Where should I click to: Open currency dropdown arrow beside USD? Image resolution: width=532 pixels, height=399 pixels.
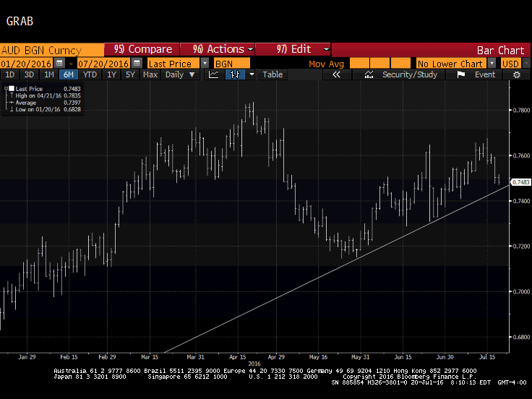[526, 64]
